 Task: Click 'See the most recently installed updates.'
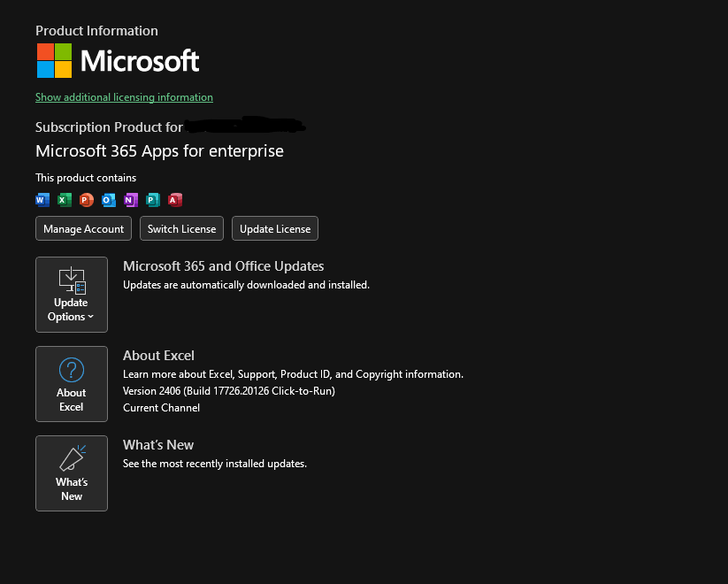click(x=214, y=464)
